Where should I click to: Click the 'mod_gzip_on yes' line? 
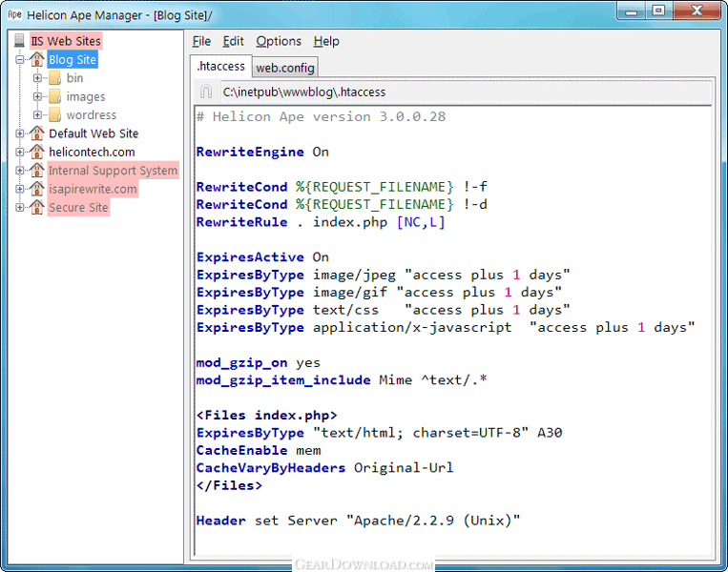tap(259, 363)
